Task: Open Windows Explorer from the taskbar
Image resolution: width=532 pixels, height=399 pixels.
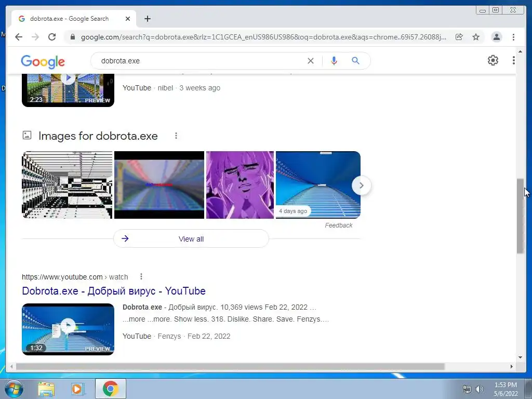Action: (x=46, y=389)
